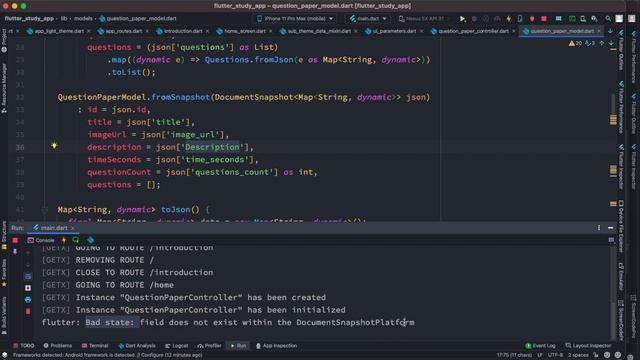Open main.dart run configuration dropdown
The height and width of the screenshot is (360, 640).
[x=368, y=19]
